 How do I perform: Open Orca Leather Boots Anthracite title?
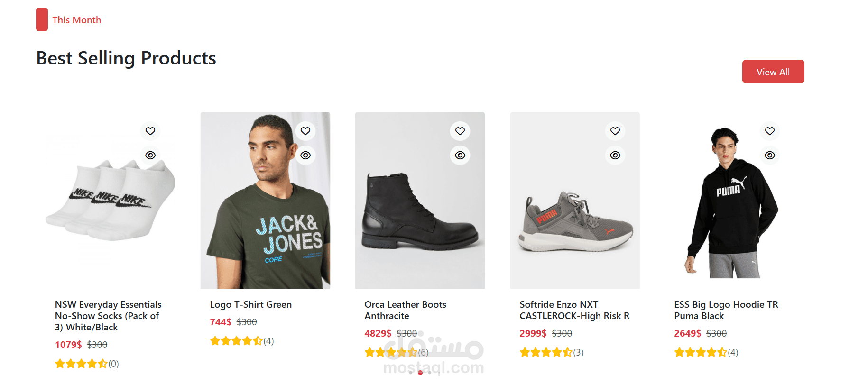[x=405, y=310]
